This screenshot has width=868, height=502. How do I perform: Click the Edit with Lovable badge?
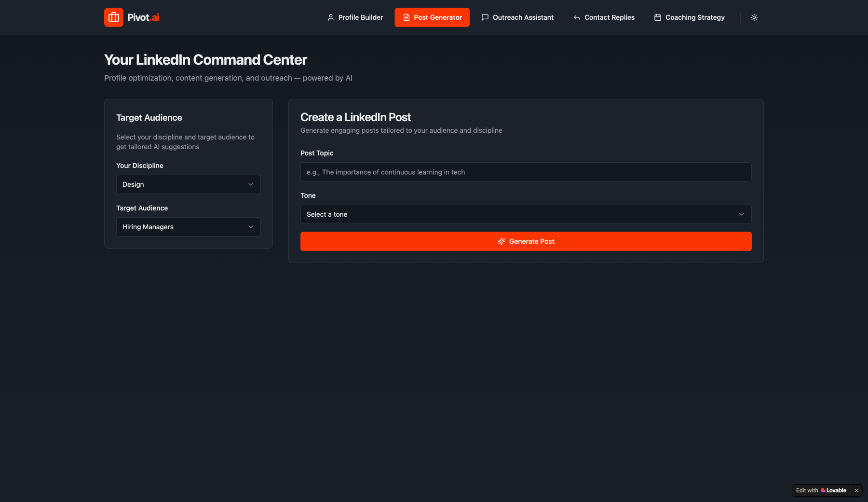[x=821, y=490]
